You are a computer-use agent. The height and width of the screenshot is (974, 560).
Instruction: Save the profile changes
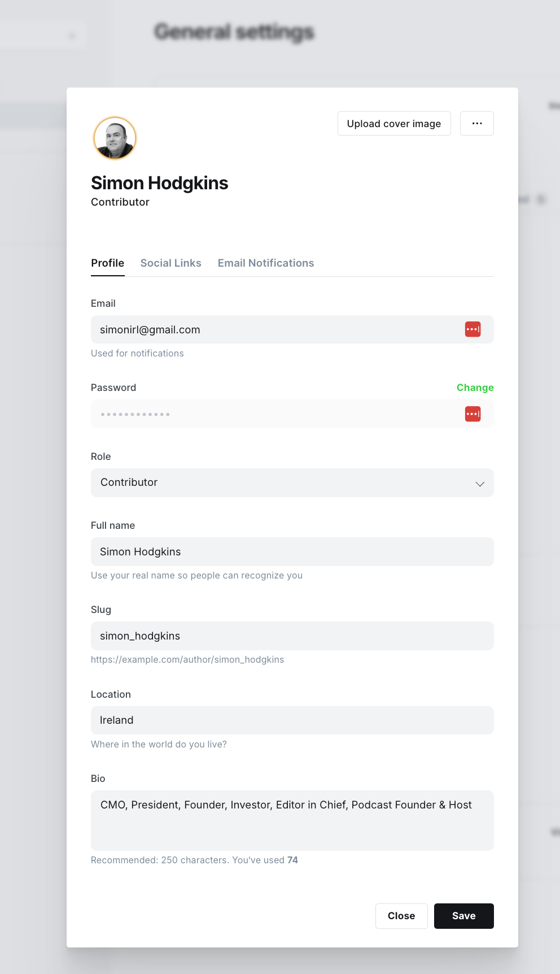[464, 916]
